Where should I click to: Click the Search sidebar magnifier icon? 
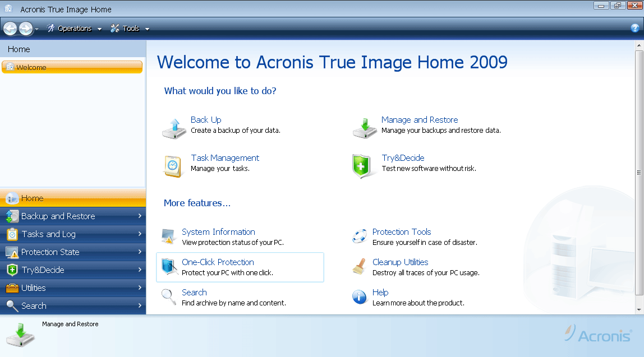[x=12, y=306]
